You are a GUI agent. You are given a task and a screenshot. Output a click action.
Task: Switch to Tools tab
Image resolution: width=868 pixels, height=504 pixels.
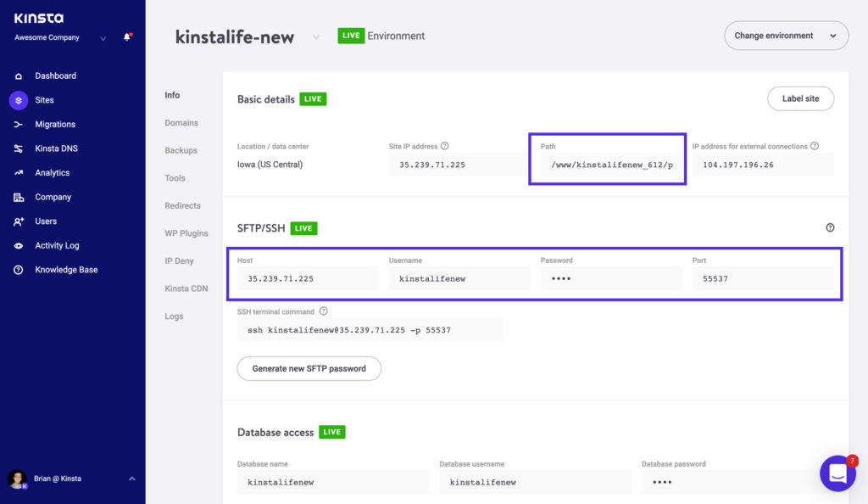click(175, 178)
